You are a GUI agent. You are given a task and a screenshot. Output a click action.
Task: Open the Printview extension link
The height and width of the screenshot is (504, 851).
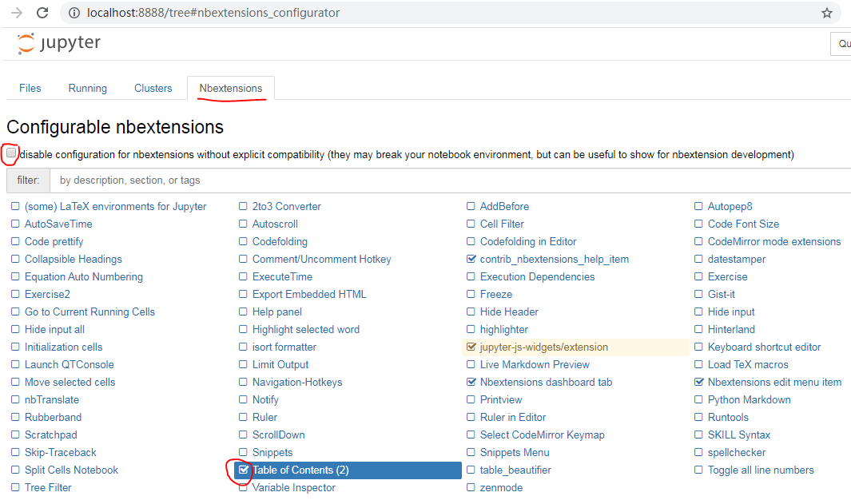click(501, 399)
